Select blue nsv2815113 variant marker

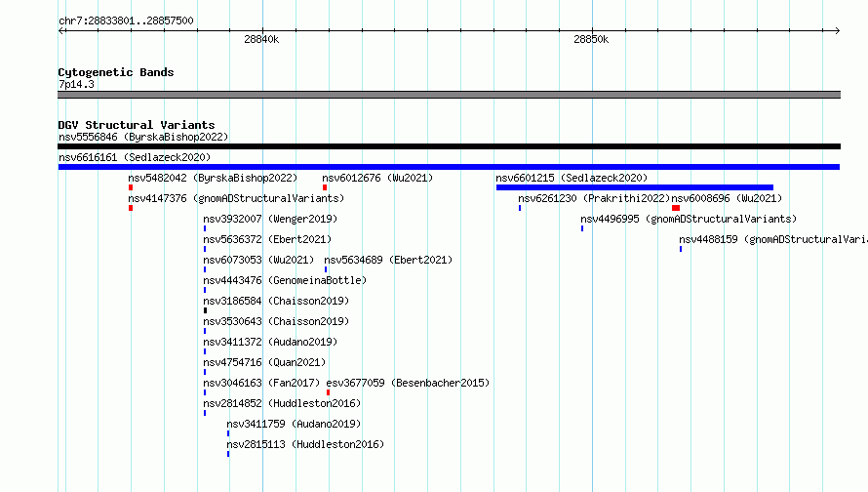[x=228, y=454]
